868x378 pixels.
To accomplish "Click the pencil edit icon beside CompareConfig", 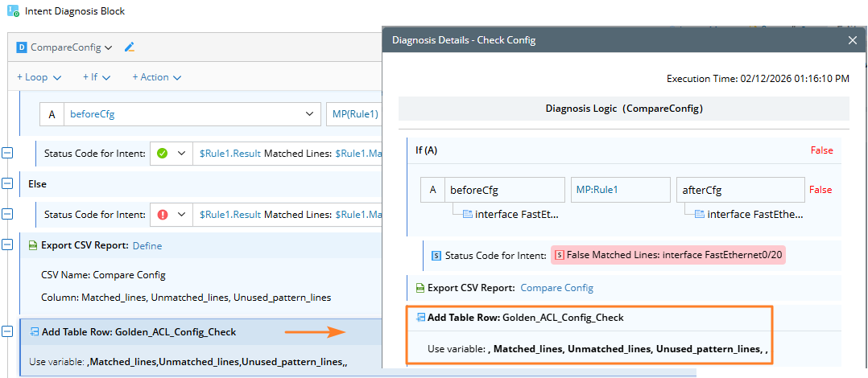I will click(x=130, y=47).
